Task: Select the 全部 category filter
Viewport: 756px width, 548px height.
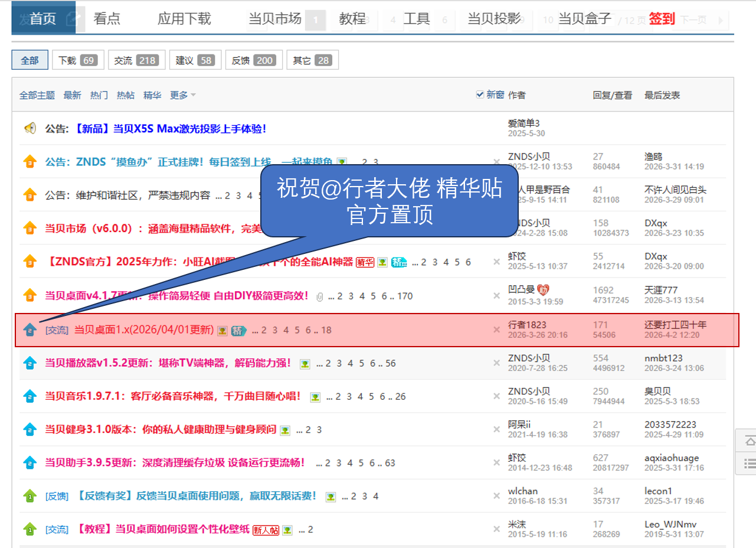Action: (x=30, y=60)
